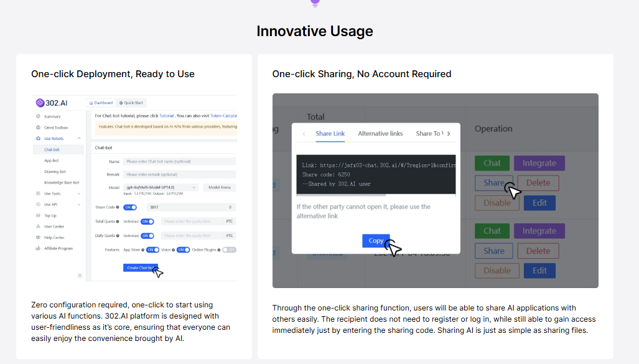The height and width of the screenshot is (364, 639).
Task: Click the Use Robots robot icon
Action: point(39,139)
